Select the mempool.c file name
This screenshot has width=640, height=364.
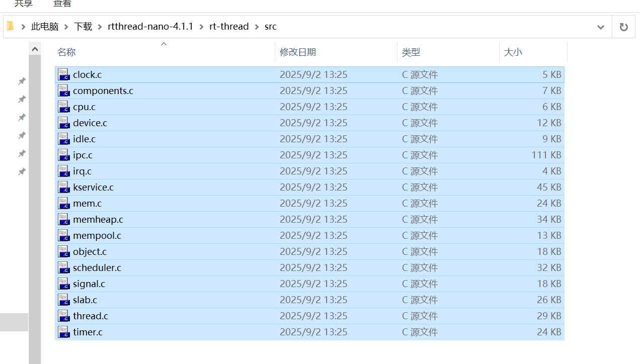pyautogui.click(x=97, y=235)
